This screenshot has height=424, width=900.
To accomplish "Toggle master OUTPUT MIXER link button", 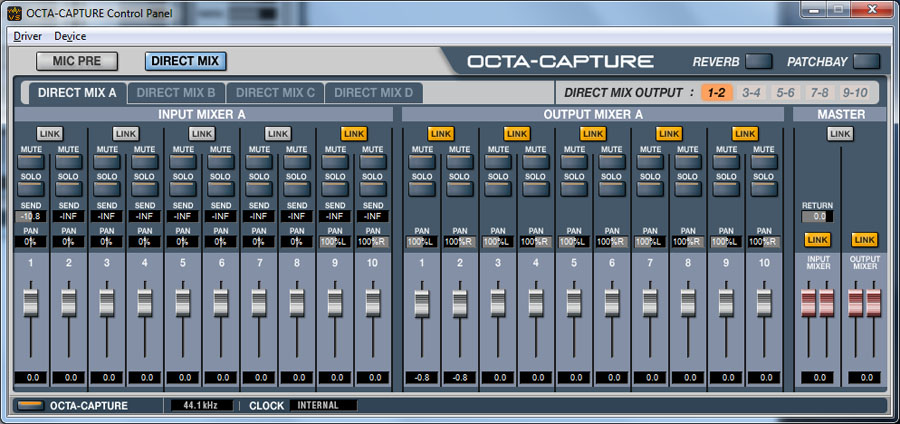I will 864,240.
